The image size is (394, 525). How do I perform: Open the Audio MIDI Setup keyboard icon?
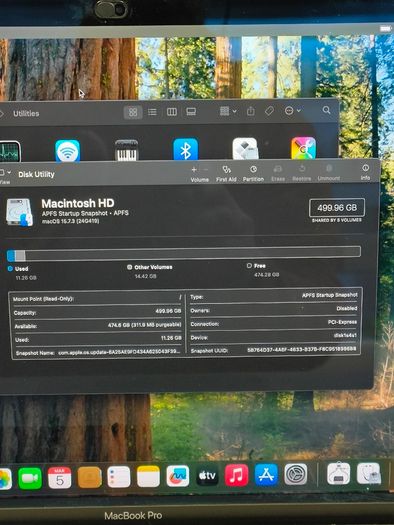point(126,150)
